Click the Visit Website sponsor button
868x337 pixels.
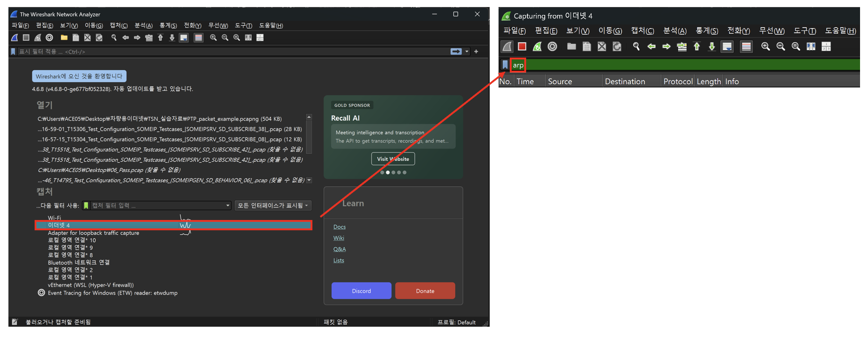[x=393, y=159]
